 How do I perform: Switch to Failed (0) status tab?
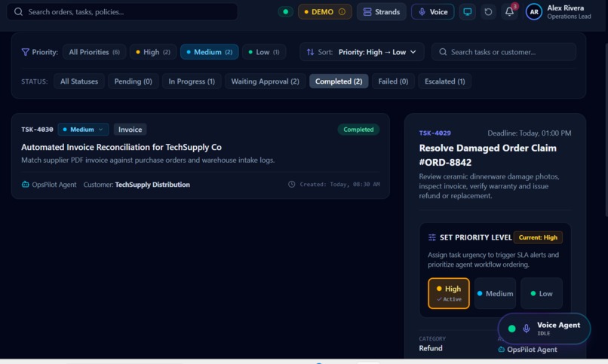click(393, 81)
